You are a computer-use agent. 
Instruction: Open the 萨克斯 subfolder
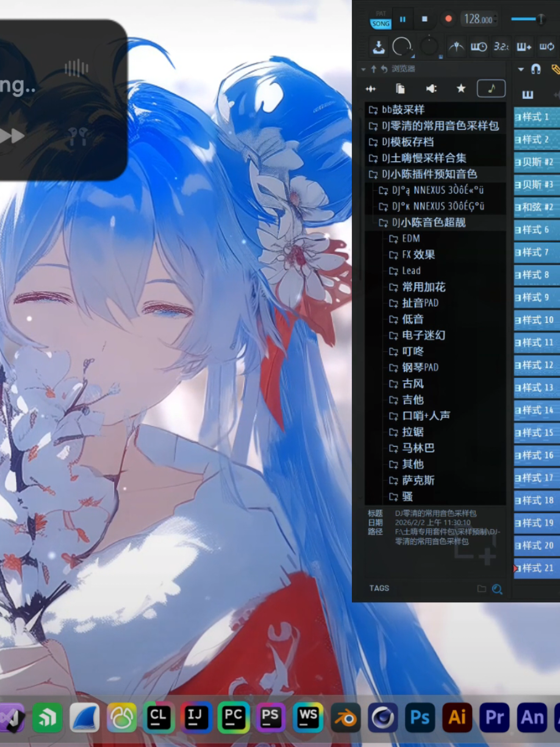point(412,481)
